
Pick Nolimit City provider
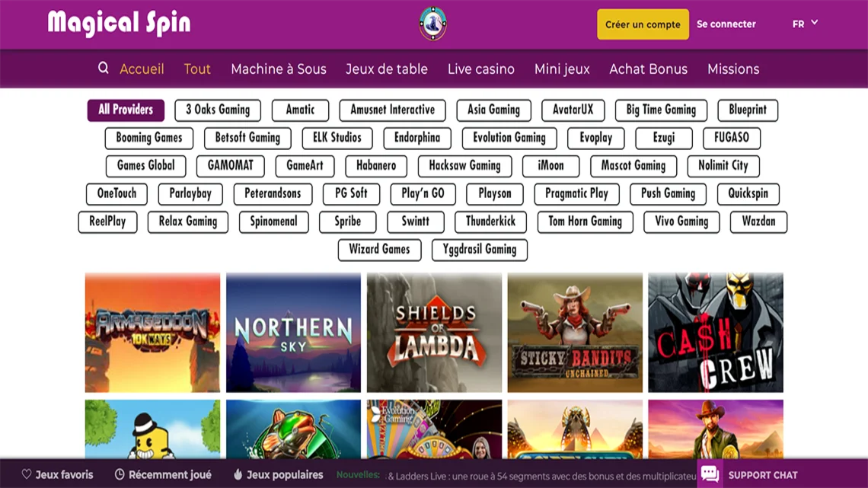click(x=723, y=165)
